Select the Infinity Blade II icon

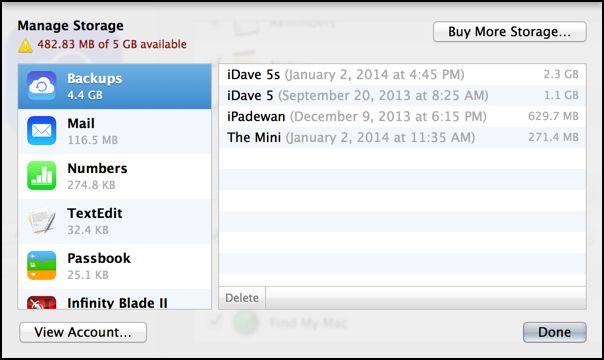tap(42, 303)
